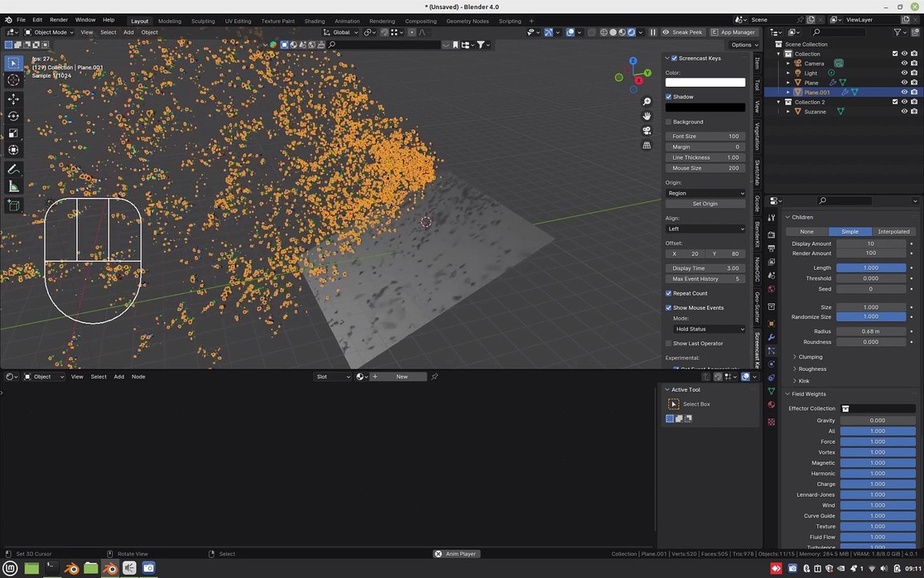This screenshot has width=924, height=578.
Task: Open the Material properties tab
Action: [772, 405]
